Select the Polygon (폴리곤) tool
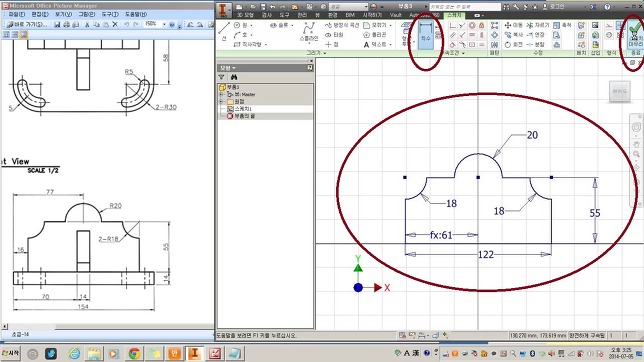Viewport: 644px width, 362px height. click(x=375, y=35)
